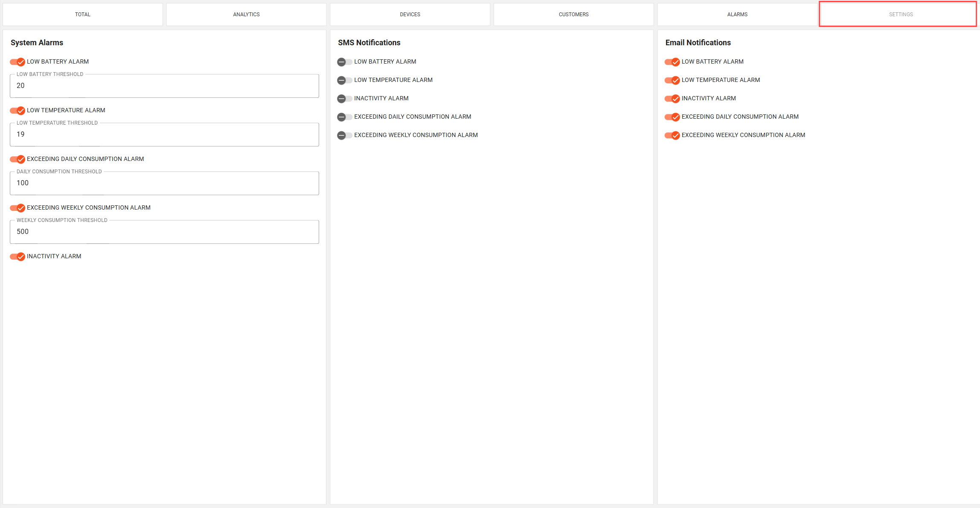Switch off System Inactivity Alarm
Viewport: 980px width, 508px height.
[x=17, y=257]
